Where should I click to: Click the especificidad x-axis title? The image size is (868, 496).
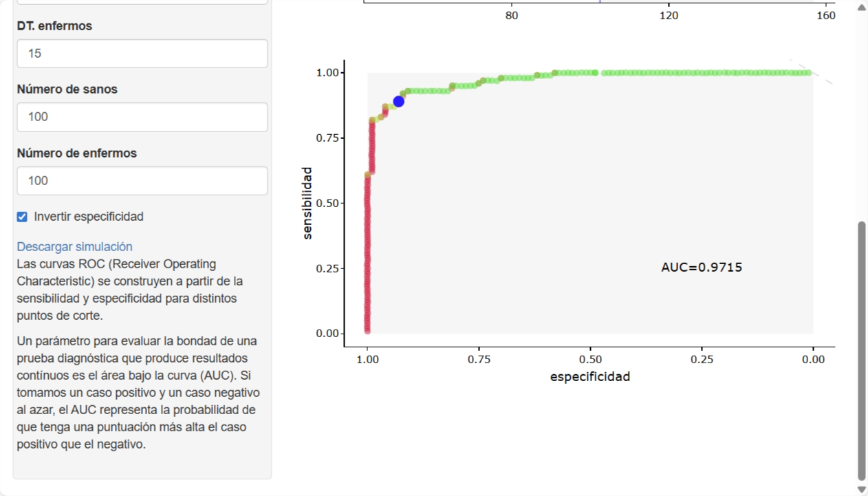click(590, 376)
